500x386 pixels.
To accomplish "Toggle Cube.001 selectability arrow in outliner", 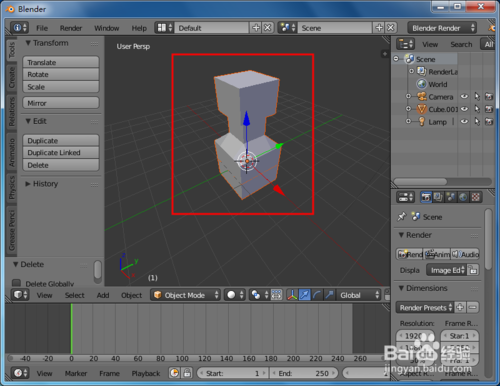I will tap(477, 109).
